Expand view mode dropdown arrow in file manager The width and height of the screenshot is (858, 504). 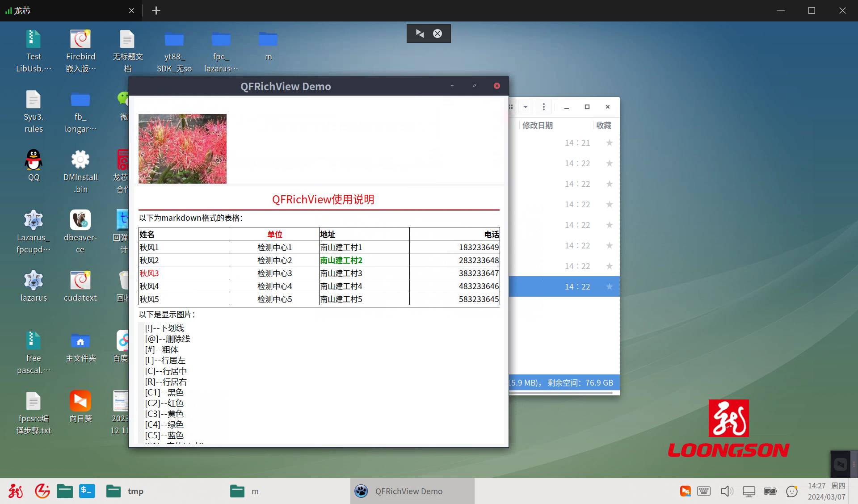[x=526, y=107]
